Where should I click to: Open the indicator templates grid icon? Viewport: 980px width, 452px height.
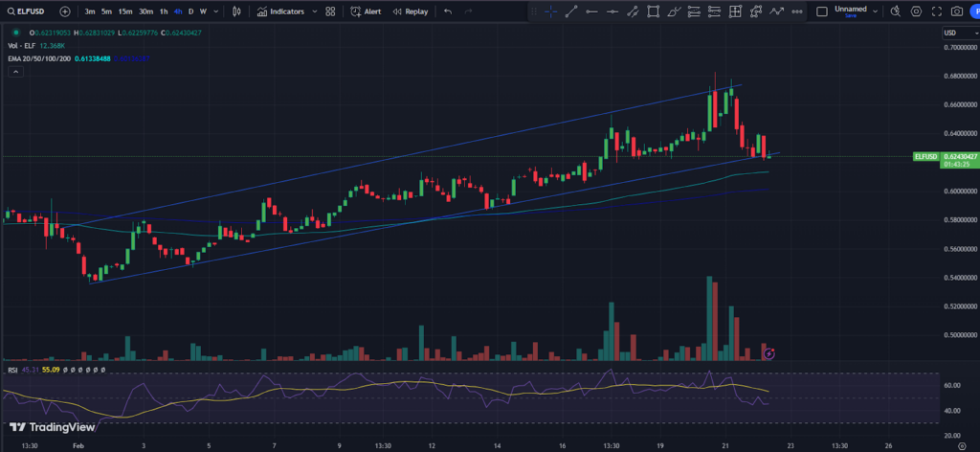point(330,11)
